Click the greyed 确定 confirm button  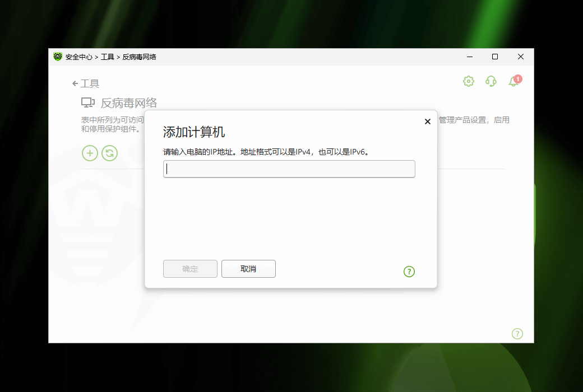pyautogui.click(x=190, y=269)
